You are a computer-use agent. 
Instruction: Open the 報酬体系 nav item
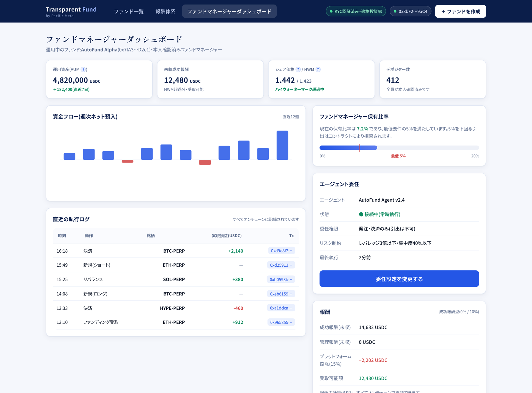click(x=165, y=11)
